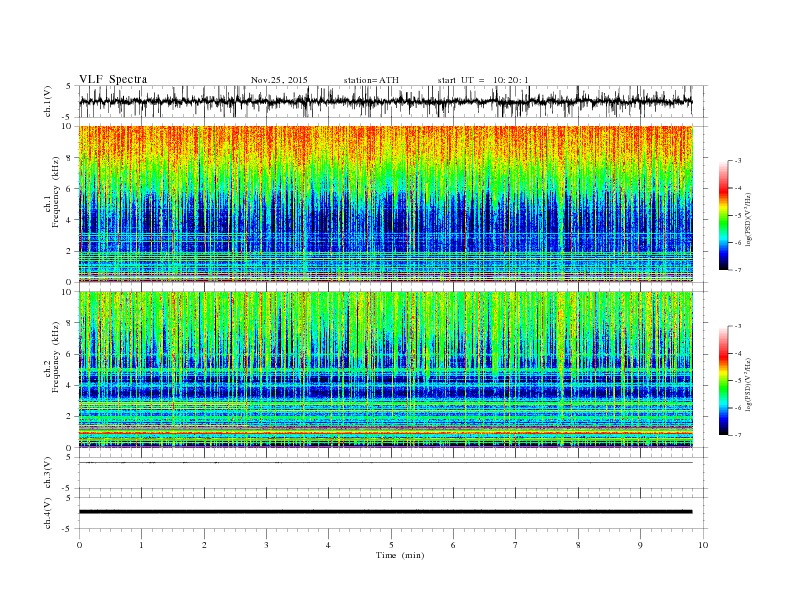
Task: Click the ch.2 spectrogram color bar
Action: 723,380
